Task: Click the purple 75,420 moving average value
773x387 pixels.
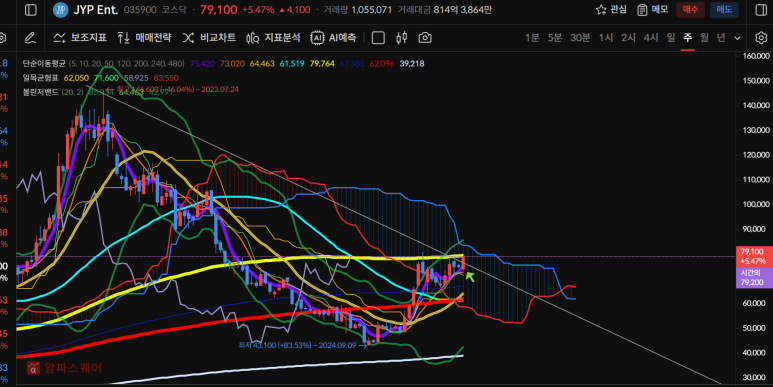Action: click(202, 64)
